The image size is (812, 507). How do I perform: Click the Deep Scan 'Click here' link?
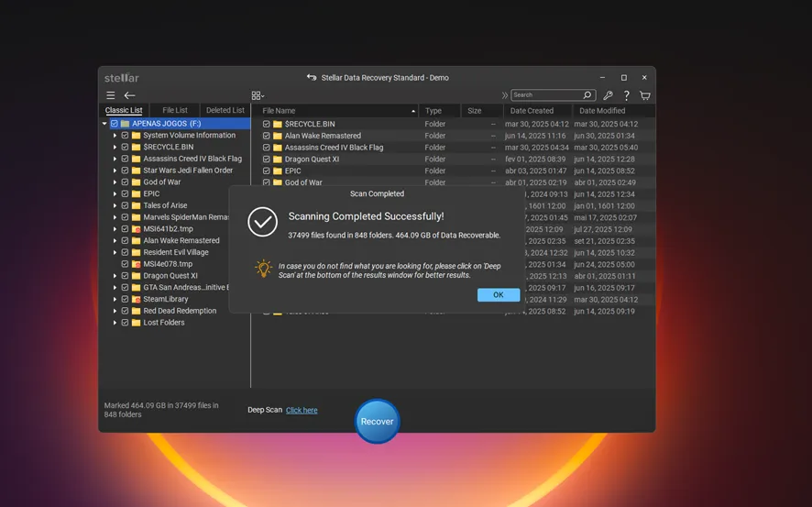[x=302, y=410]
